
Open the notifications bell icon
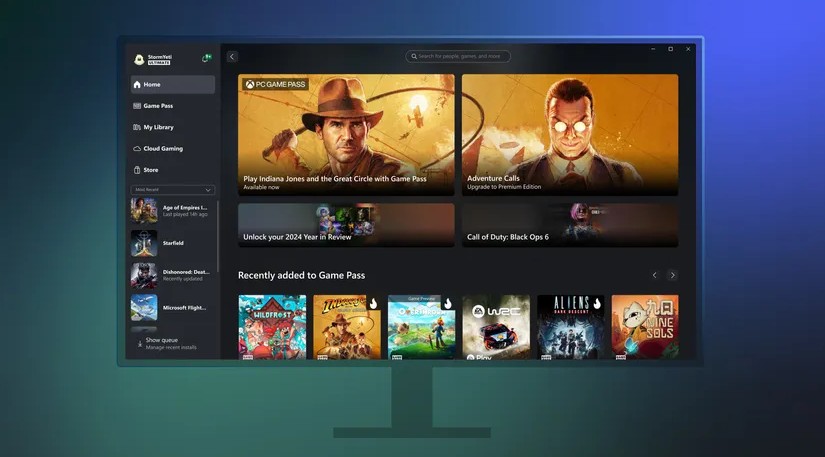pos(206,58)
